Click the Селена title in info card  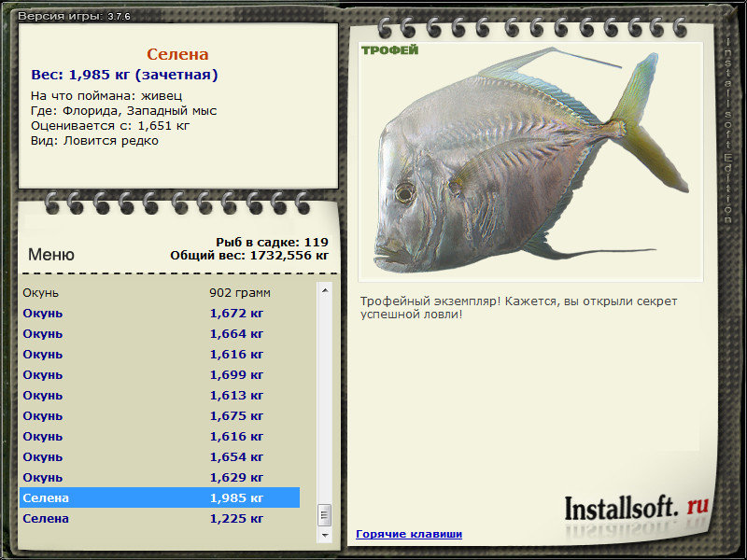[177, 54]
